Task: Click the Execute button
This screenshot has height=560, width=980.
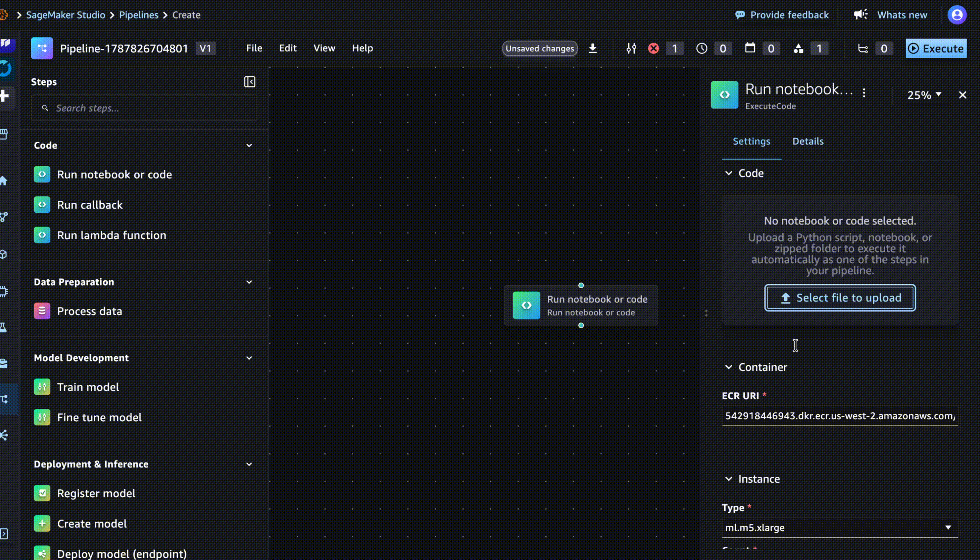Action: [936, 48]
